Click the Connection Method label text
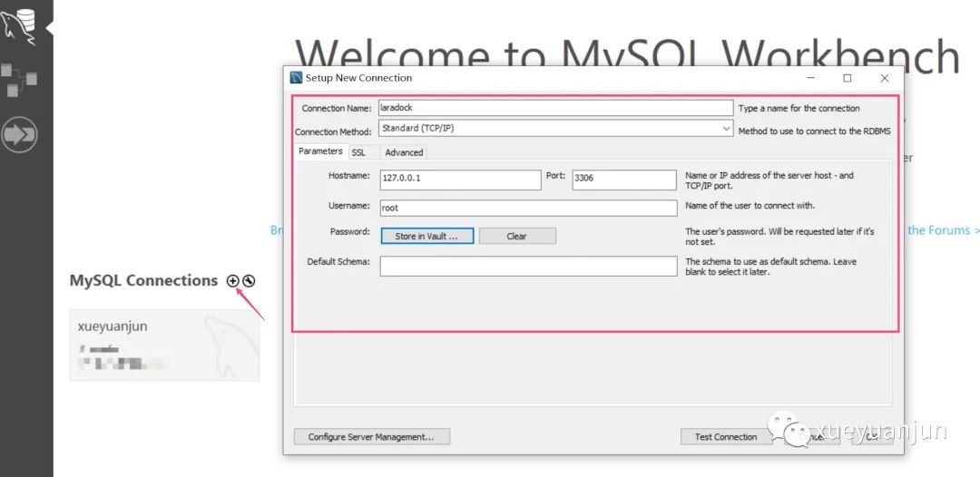The width and height of the screenshot is (980, 477). [333, 131]
